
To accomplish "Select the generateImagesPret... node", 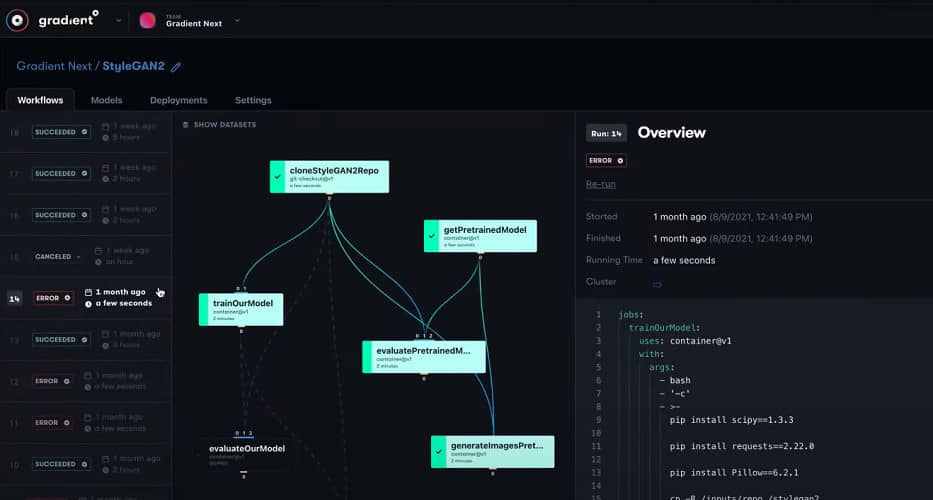I will click(493, 452).
